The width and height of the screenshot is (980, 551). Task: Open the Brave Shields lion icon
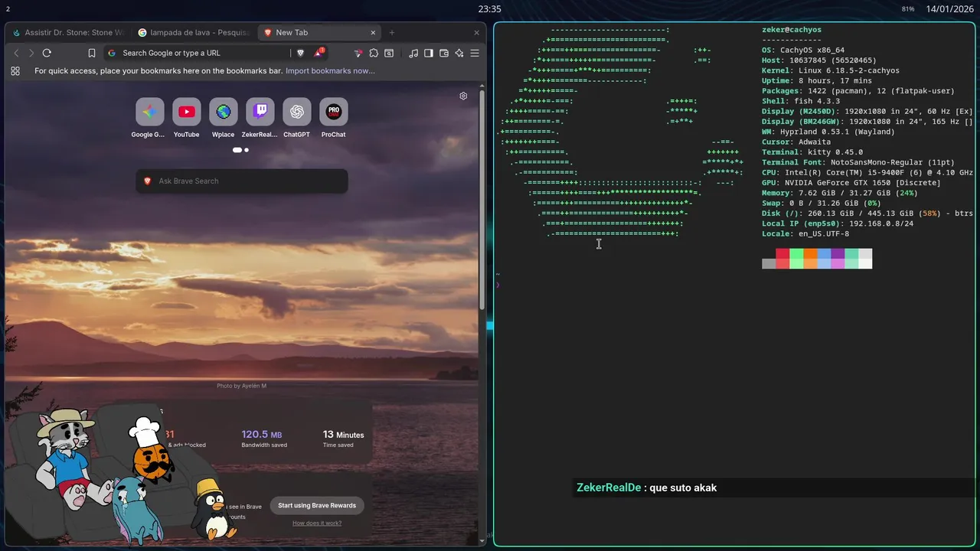(300, 53)
